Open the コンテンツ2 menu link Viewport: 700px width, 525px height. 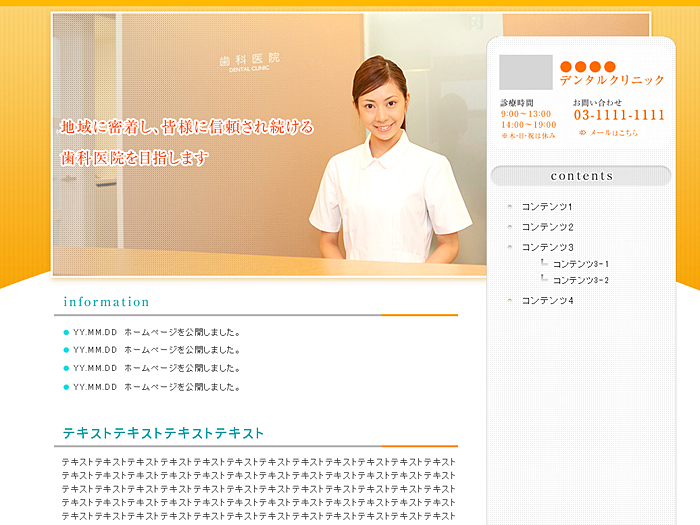coord(547,227)
